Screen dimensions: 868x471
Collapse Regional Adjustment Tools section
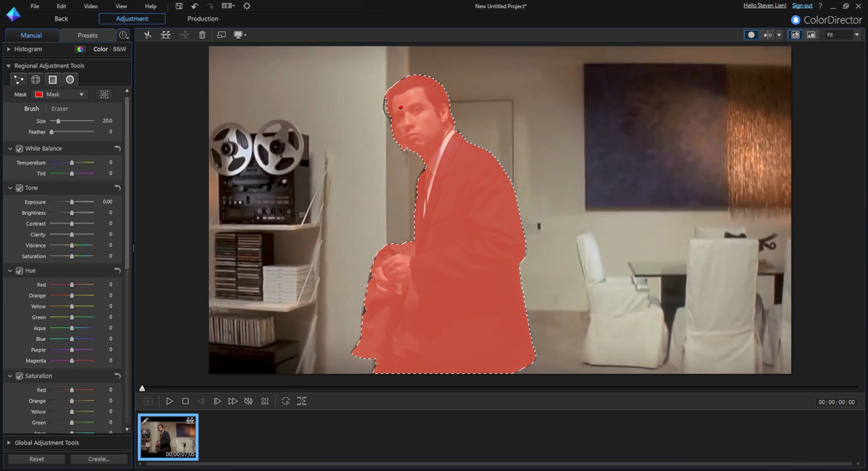pyautogui.click(x=9, y=66)
